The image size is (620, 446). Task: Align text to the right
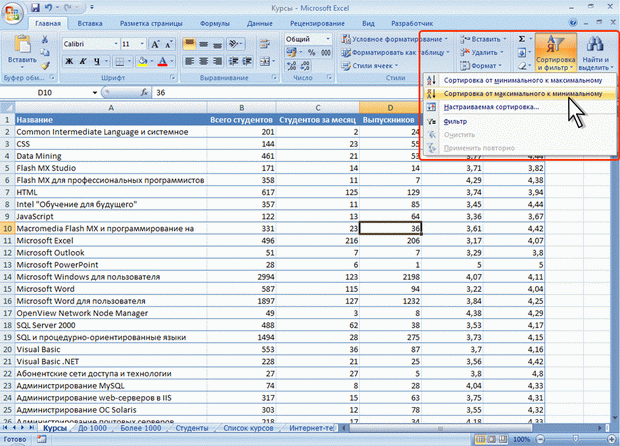(217, 61)
